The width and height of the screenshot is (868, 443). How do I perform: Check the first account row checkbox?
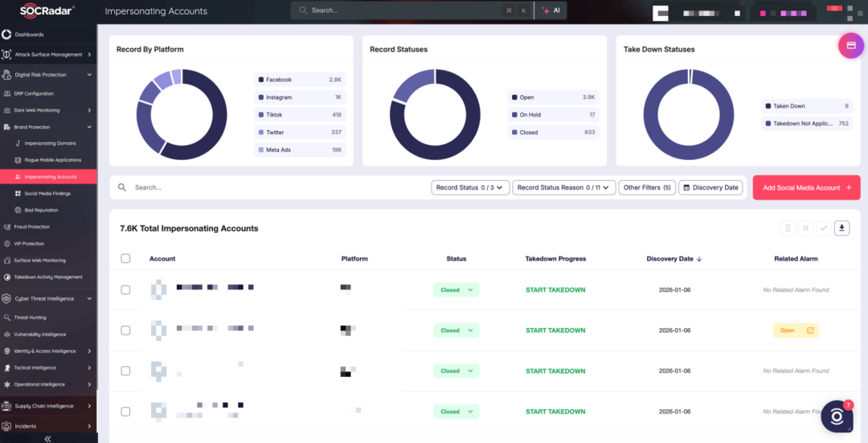pyautogui.click(x=125, y=290)
